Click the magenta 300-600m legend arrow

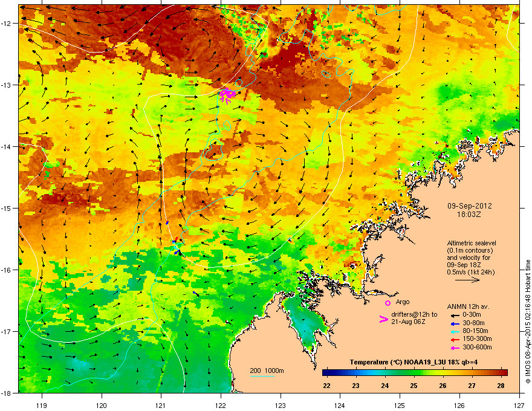(454, 348)
